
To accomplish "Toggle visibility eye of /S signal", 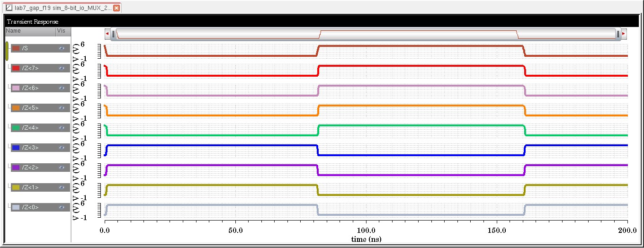I will click(62, 48).
